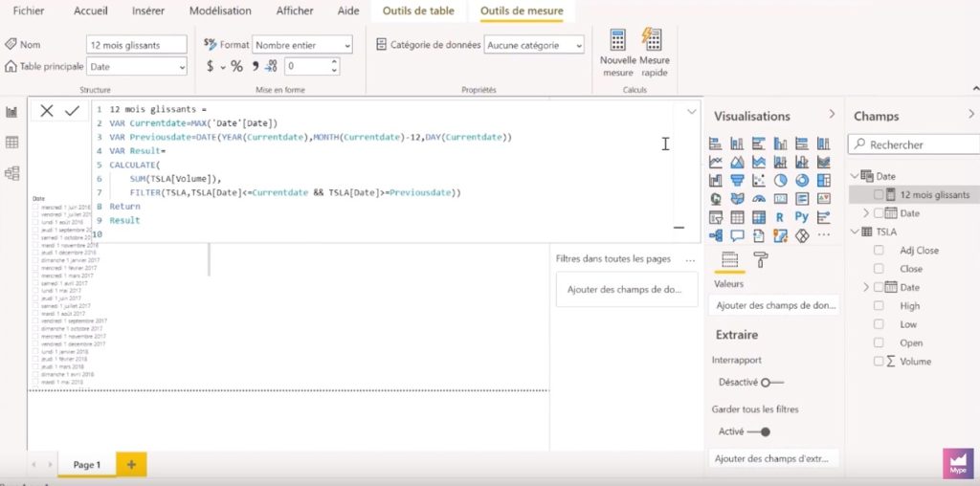Open the Catégorie de données dropdown
The image size is (980, 486).
click(534, 45)
